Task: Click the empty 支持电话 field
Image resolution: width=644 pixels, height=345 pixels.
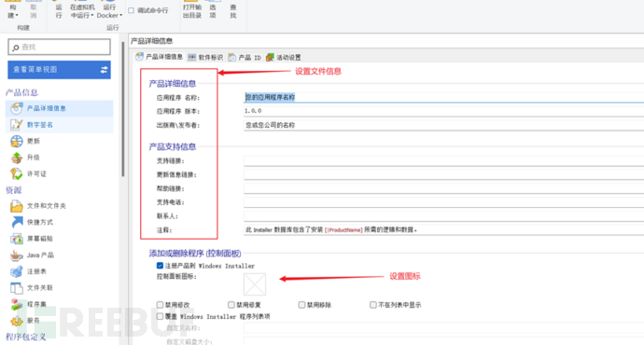Action: point(443,202)
